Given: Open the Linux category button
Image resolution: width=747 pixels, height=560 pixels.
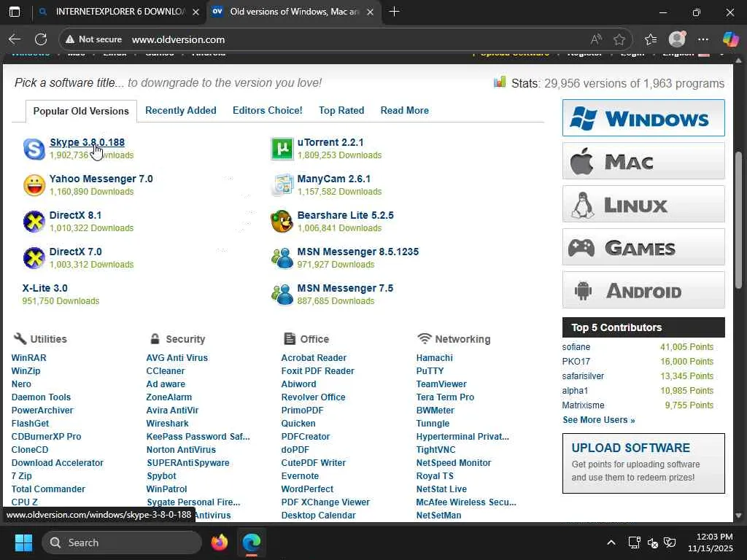Looking at the screenshot, I should point(643,204).
